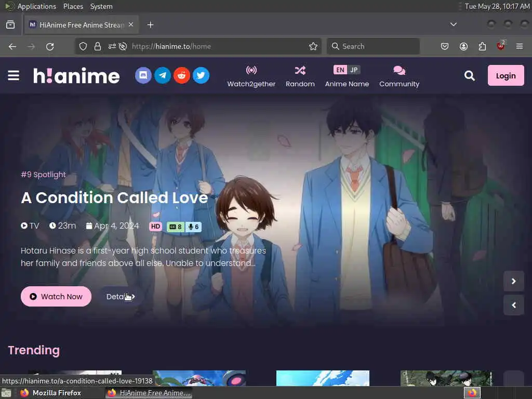Pick a Random anime
Viewport: 532px width, 399px height.
(x=300, y=76)
